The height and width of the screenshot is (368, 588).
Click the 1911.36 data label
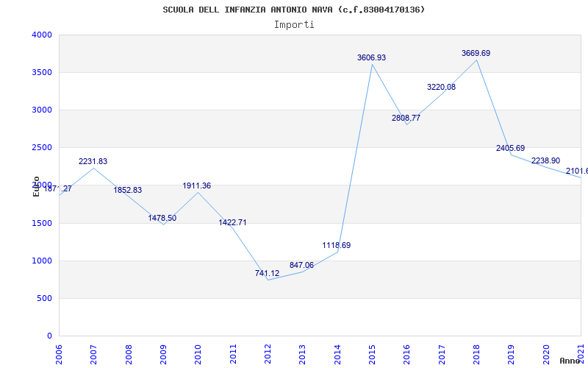point(197,186)
